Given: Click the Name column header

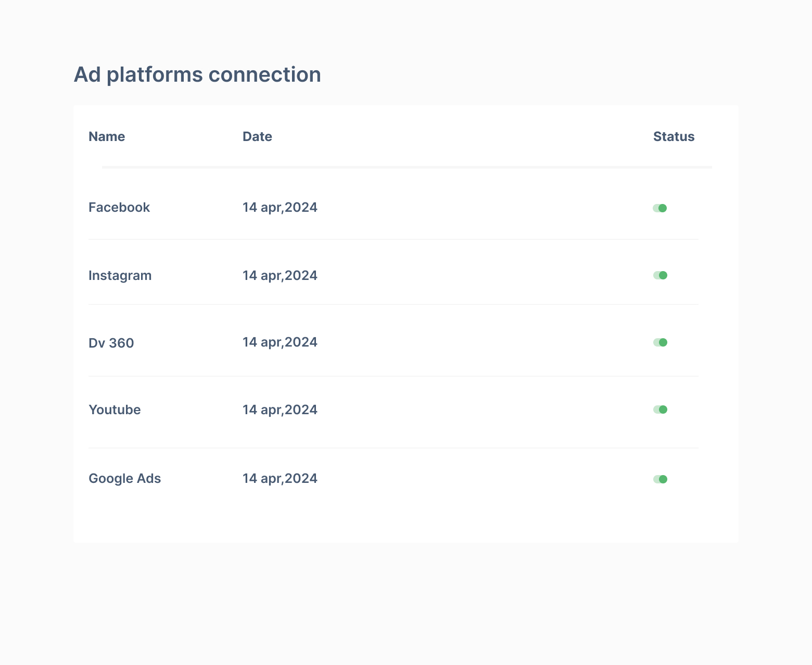Looking at the screenshot, I should pyautogui.click(x=107, y=136).
